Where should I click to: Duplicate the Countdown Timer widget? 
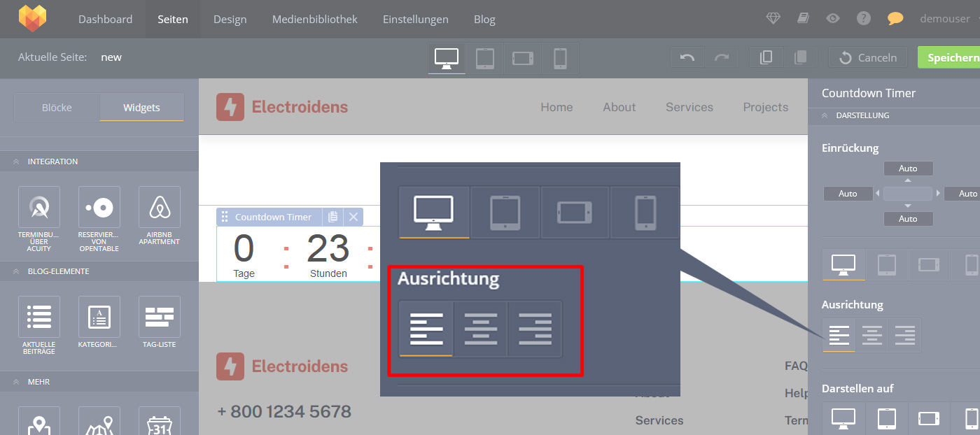tap(333, 217)
